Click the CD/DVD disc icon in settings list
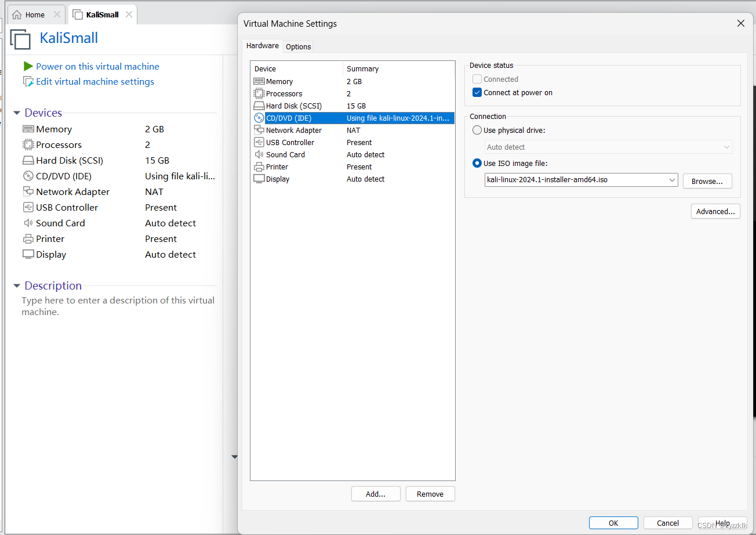This screenshot has height=535, width=756. pos(259,118)
